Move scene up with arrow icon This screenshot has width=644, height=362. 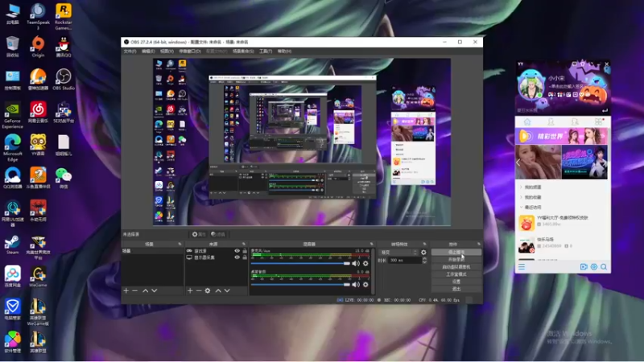(x=146, y=290)
